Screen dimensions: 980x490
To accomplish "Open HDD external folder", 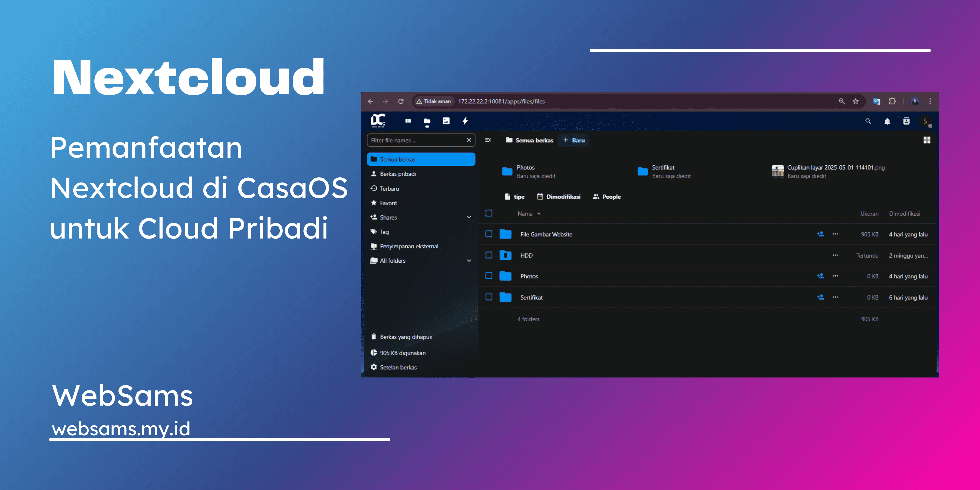I will tap(526, 256).
